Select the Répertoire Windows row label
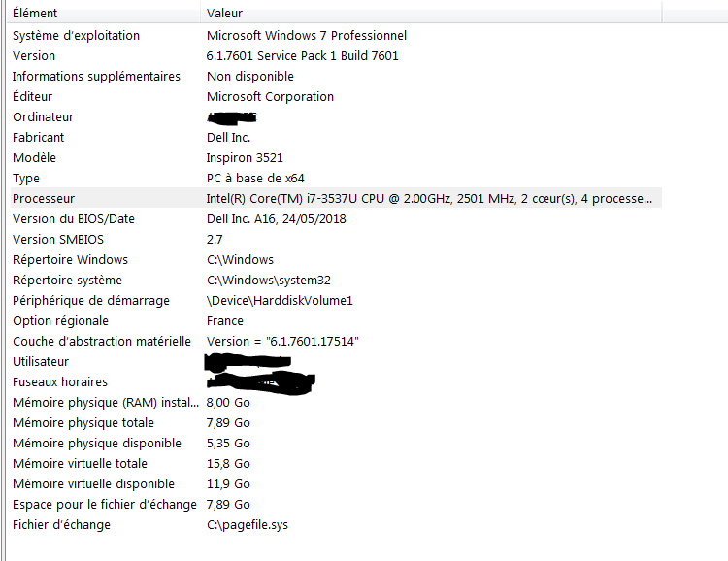This screenshot has width=728, height=561. click(70, 259)
